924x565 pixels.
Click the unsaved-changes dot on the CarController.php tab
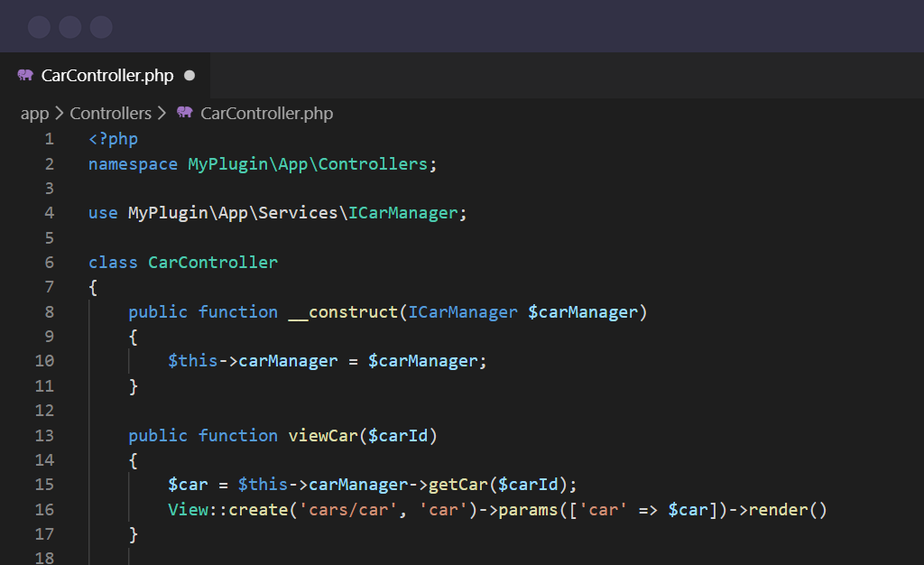tap(189, 76)
